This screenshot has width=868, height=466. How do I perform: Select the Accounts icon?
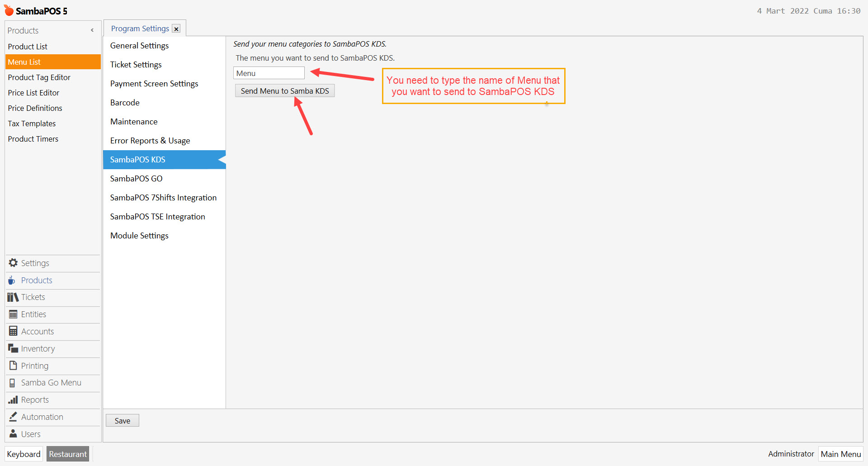(12, 331)
